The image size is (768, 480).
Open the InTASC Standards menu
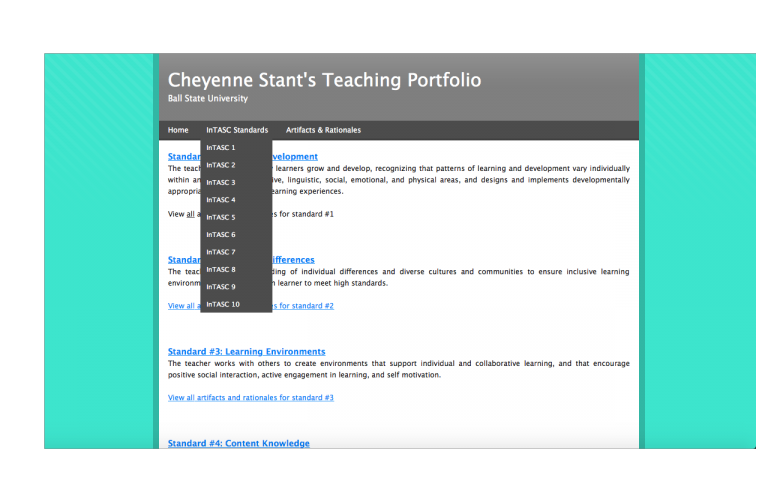pos(237,130)
